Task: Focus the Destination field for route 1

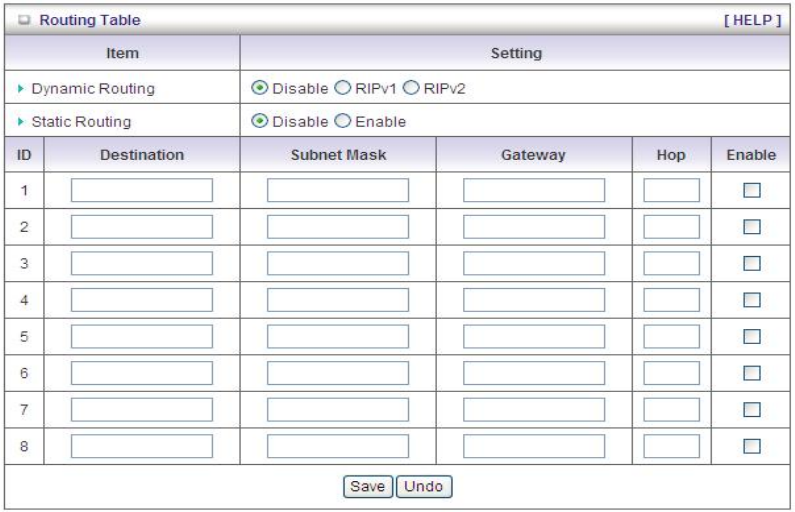Action: [x=142, y=190]
